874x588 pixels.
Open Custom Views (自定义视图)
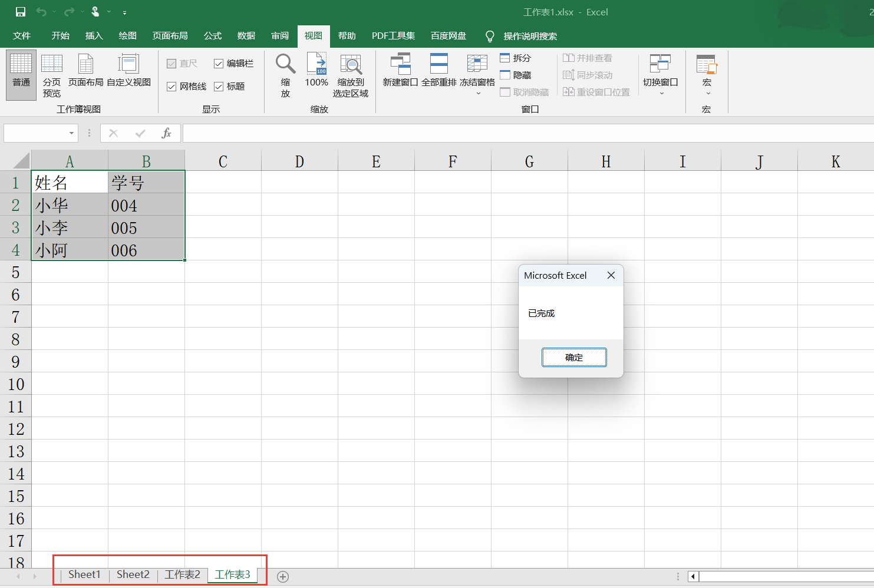pos(128,70)
